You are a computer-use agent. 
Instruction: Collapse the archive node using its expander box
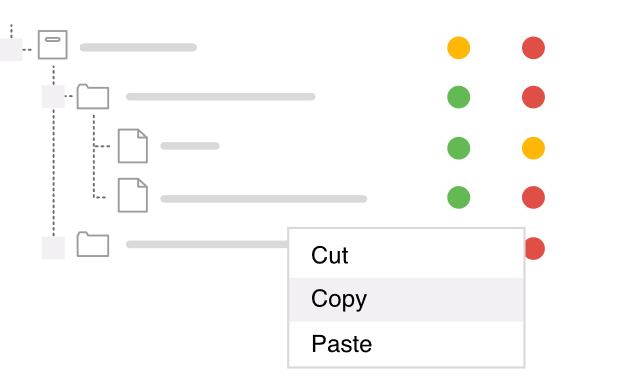point(11,50)
